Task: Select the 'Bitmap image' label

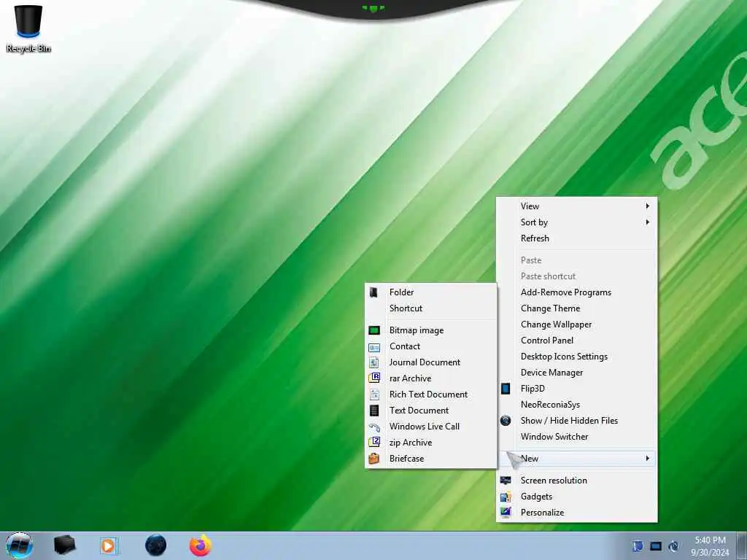Action: 416,330
